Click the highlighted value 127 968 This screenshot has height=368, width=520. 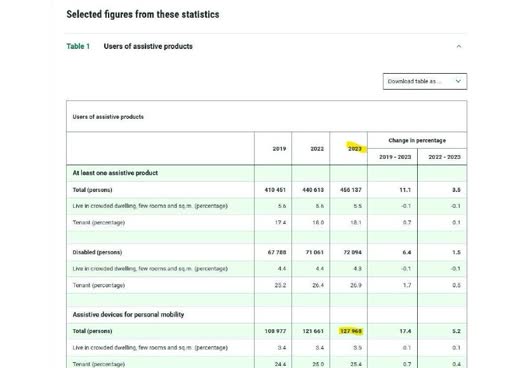(351, 331)
